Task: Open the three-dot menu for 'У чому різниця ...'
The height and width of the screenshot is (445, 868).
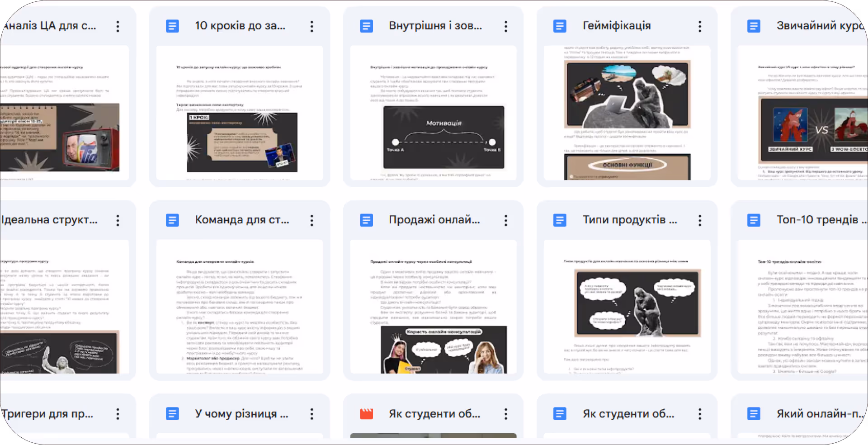Action: coord(311,414)
